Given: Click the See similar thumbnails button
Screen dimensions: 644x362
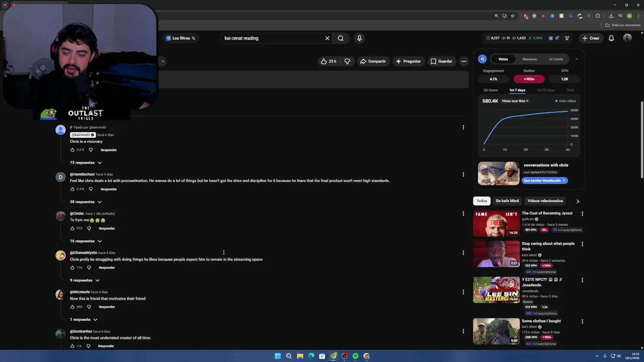Looking at the screenshot, I should 544,180.
